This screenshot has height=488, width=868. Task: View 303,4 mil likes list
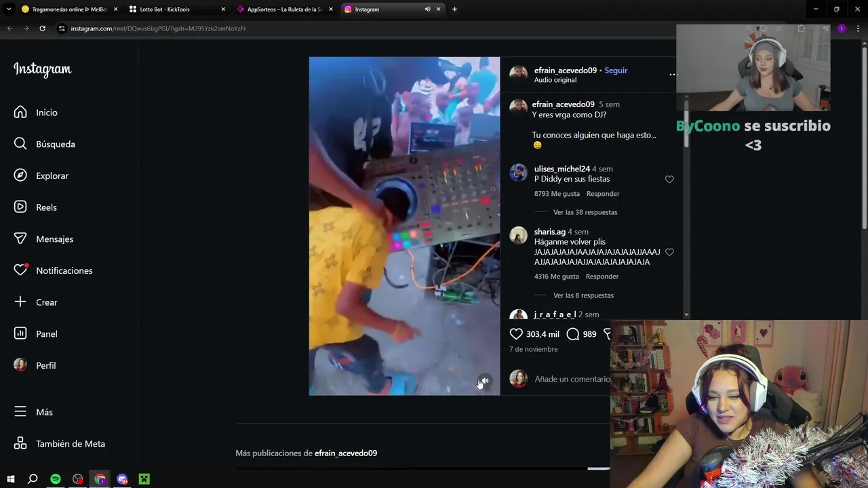pyautogui.click(x=542, y=334)
